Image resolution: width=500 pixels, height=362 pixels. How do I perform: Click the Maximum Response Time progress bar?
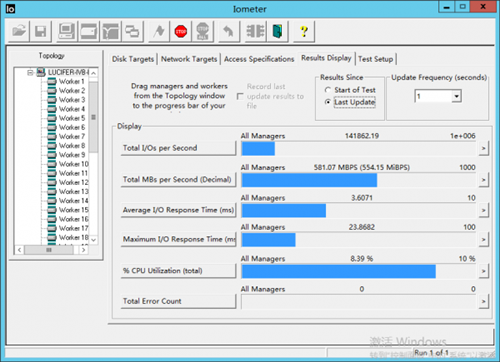(x=359, y=240)
